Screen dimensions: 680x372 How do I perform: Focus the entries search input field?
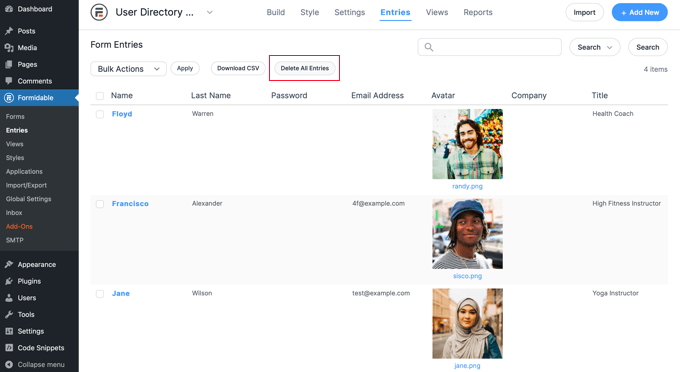coord(490,47)
